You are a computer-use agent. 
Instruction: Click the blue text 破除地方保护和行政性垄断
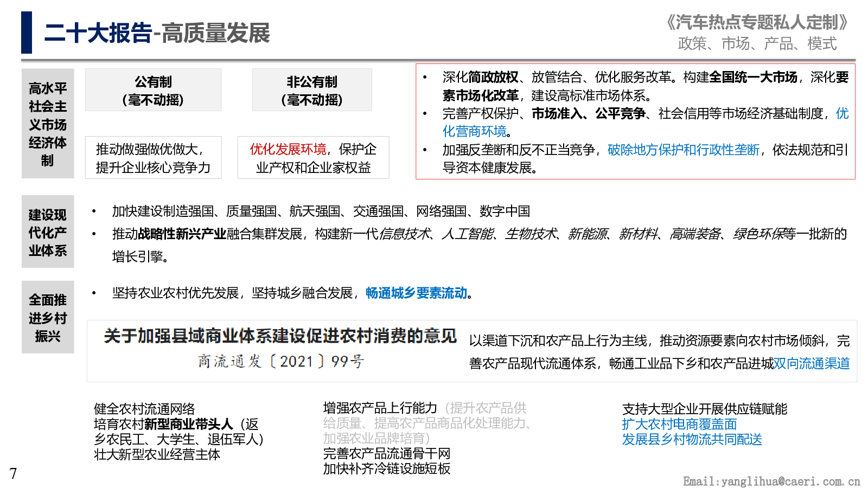[684, 150]
